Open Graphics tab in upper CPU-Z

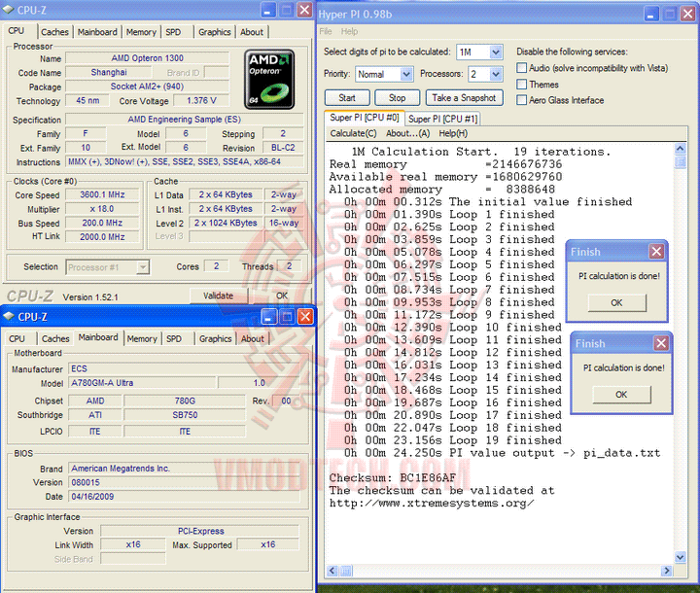(x=214, y=32)
